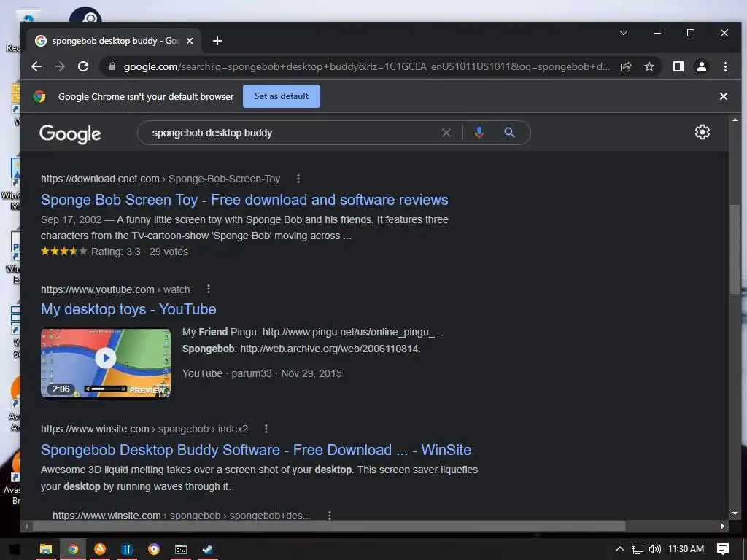Open the My desktop toys YouTube result

128,309
